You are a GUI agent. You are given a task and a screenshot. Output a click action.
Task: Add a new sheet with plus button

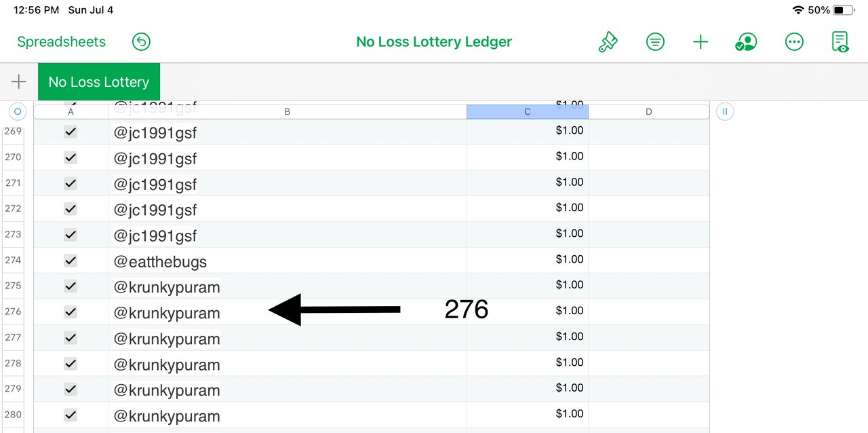click(19, 82)
